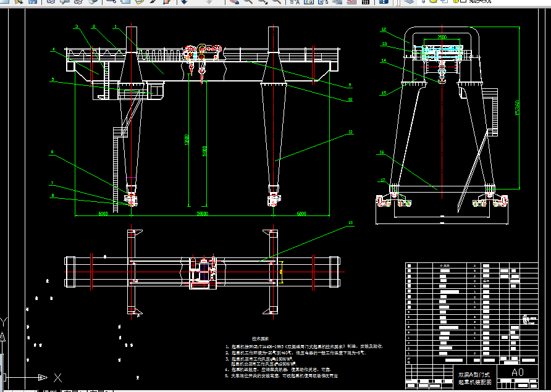Image resolution: width=551 pixels, height=392 pixels.
Task: Select the 2500 dimension in side view
Action: (x=442, y=37)
